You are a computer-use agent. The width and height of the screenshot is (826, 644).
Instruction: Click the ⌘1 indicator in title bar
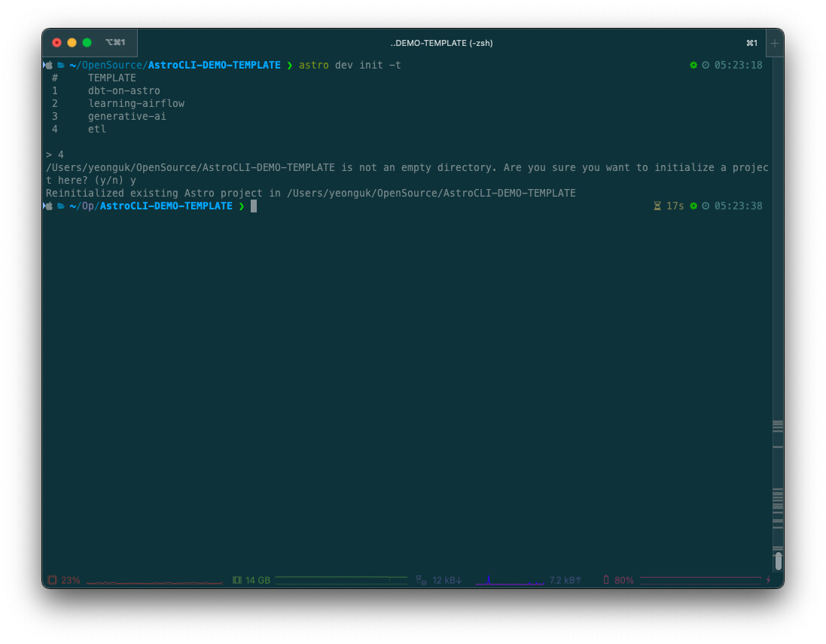click(x=751, y=43)
